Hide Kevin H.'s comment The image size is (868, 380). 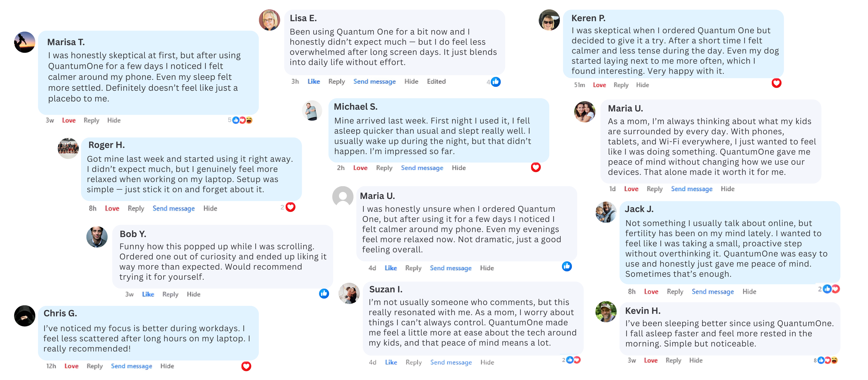696,361
